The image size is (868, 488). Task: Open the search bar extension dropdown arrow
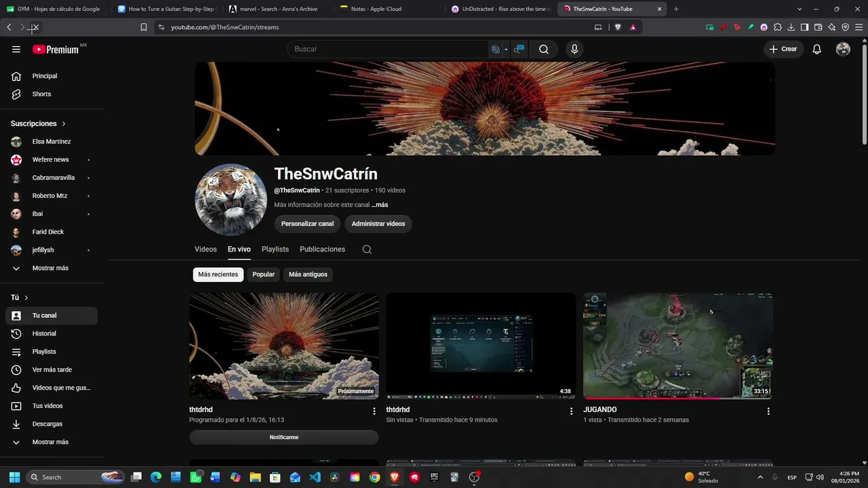(x=506, y=49)
